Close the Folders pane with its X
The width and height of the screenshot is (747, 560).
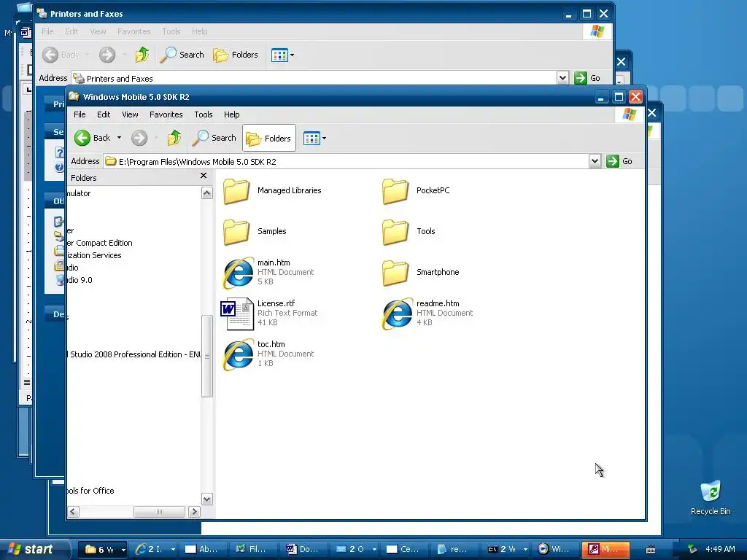pyautogui.click(x=204, y=176)
